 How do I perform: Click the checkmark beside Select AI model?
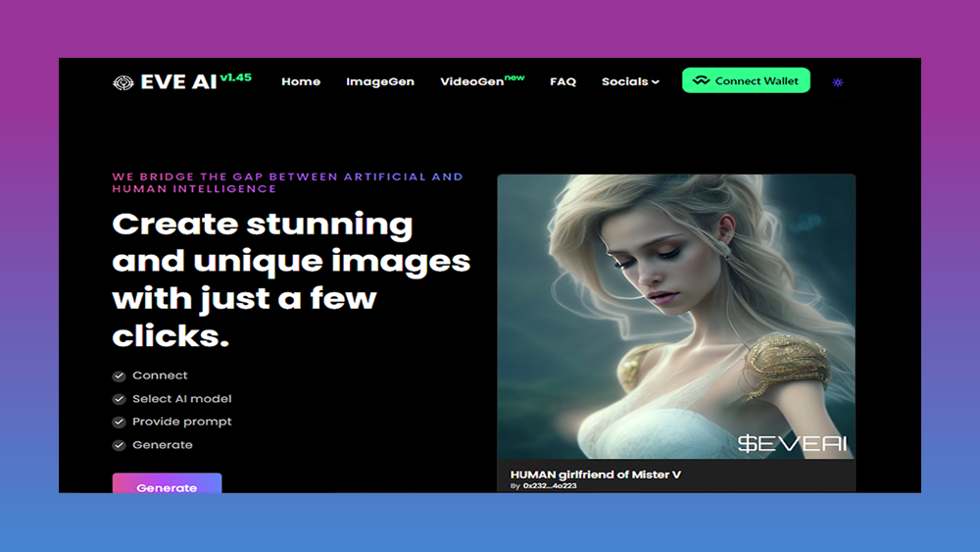[x=119, y=399]
